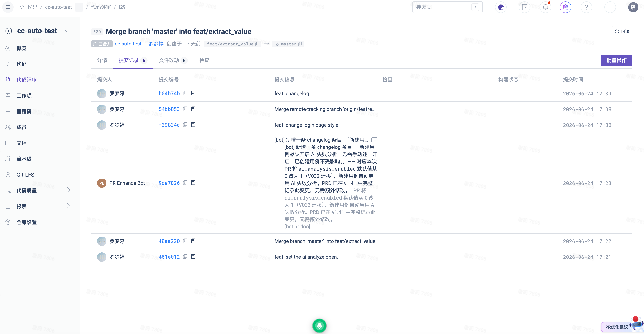Open commit link b04b74b
The width and height of the screenshot is (644, 334).
169,93
